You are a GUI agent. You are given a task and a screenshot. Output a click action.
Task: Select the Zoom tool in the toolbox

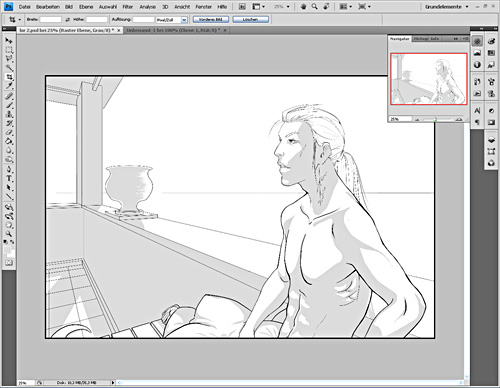[9, 235]
